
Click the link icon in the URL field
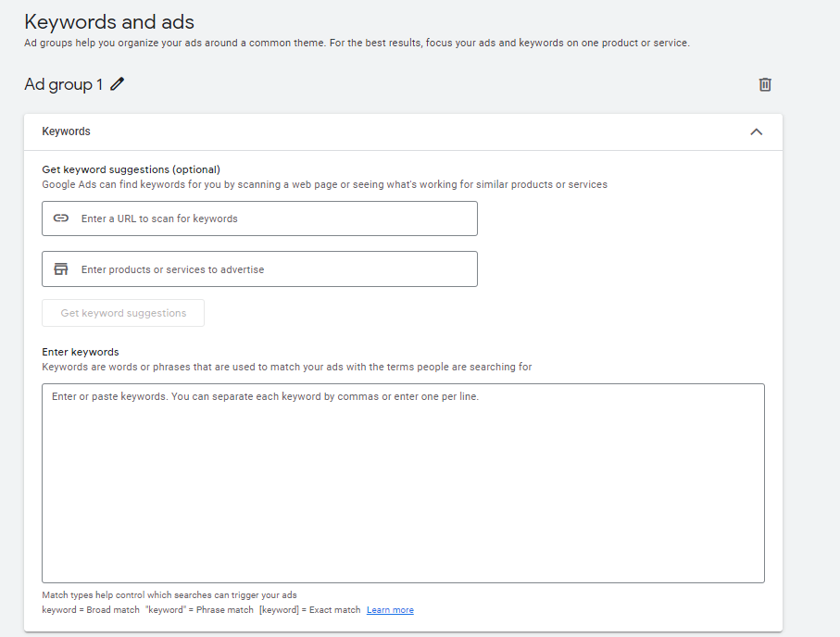click(61, 219)
